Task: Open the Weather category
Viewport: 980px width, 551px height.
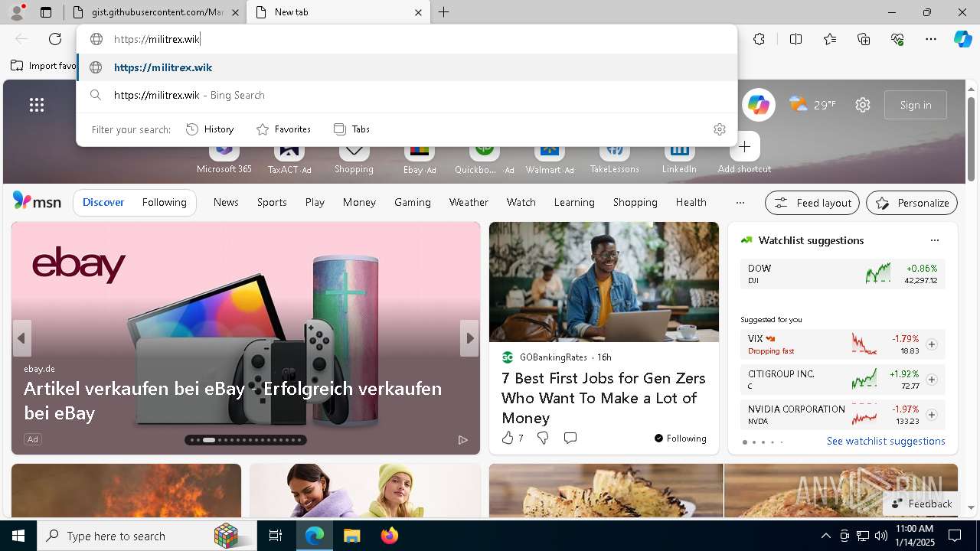Action: (x=469, y=202)
